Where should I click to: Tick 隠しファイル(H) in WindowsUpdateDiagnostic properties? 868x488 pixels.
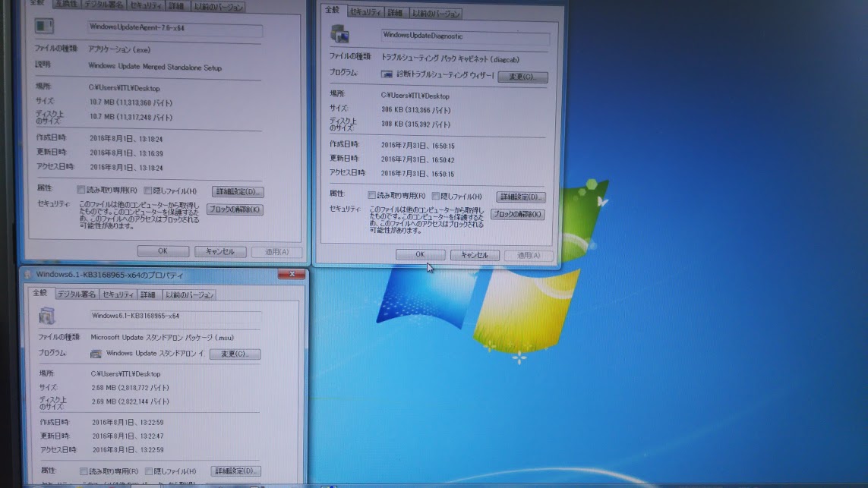click(436, 196)
